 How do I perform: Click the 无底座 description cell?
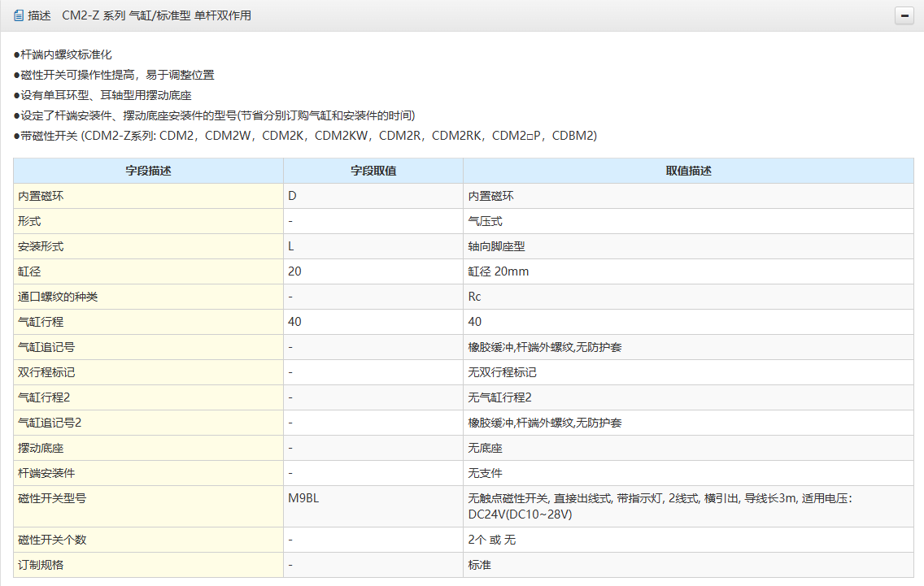485,448
